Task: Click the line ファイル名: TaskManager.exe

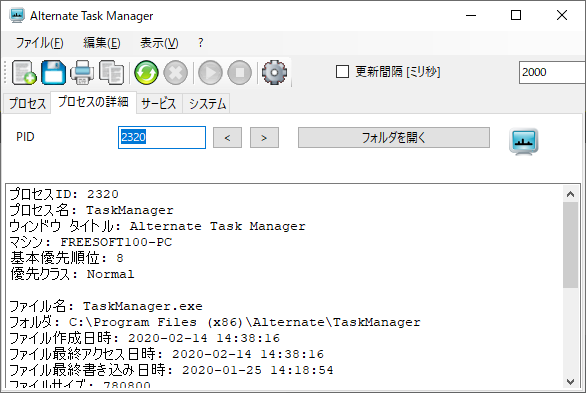Action: [106, 306]
